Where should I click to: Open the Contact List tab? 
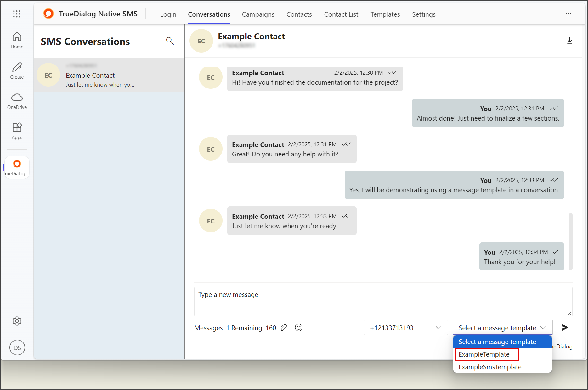pyautogui.click(x=341, y=14)
